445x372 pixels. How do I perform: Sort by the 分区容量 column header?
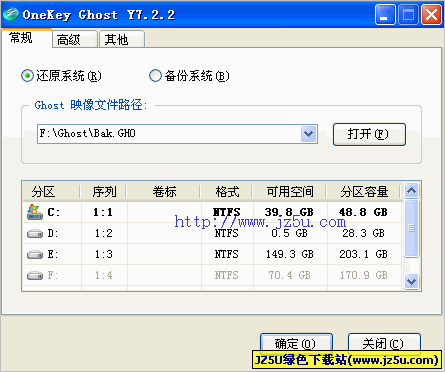pos(364,192)
